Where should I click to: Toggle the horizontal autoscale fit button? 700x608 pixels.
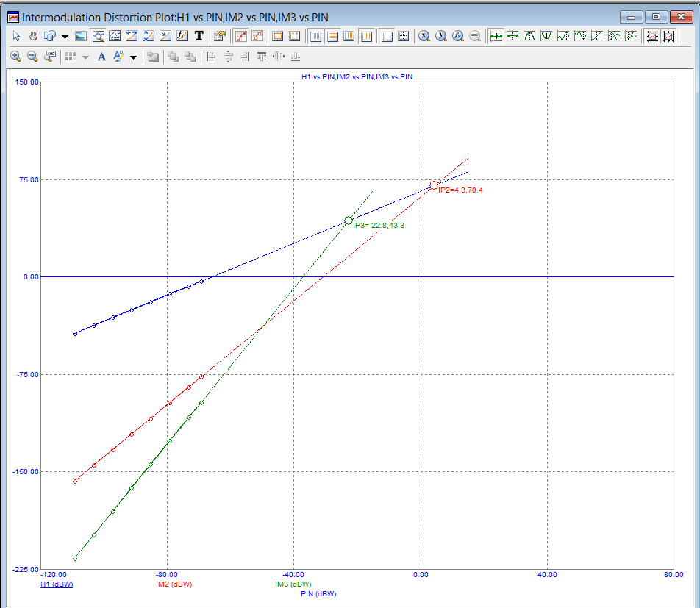[x=652, y=36]
